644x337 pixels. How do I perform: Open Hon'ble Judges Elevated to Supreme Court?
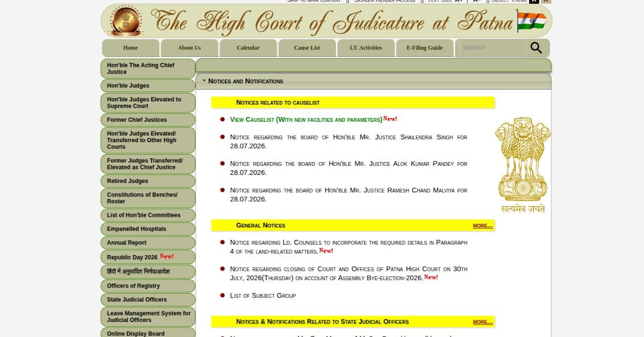148,102
